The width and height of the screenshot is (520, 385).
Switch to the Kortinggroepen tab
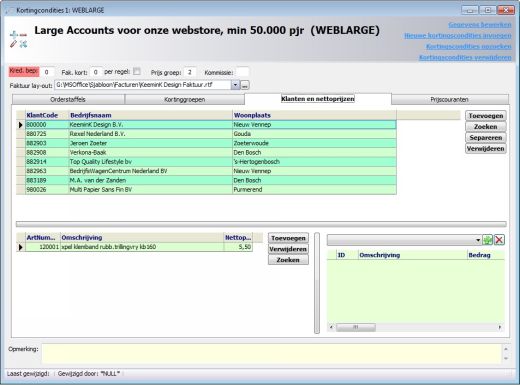pyautogui.click(x=184, y=99)
